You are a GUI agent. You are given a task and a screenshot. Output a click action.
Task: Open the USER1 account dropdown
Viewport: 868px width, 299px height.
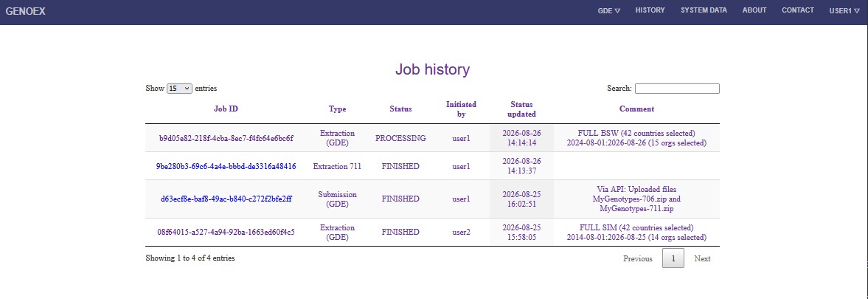click(844, 10)
